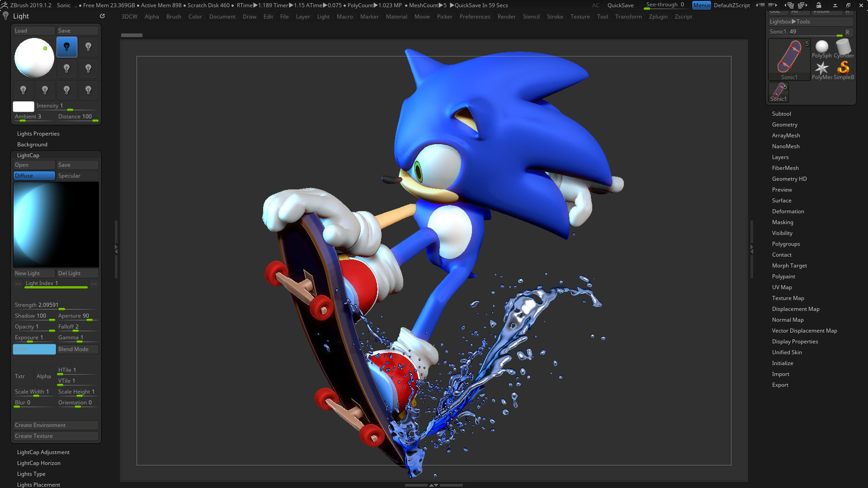Enable the Specular LightCap mode
Screen dimensions: 868x488
78,176
